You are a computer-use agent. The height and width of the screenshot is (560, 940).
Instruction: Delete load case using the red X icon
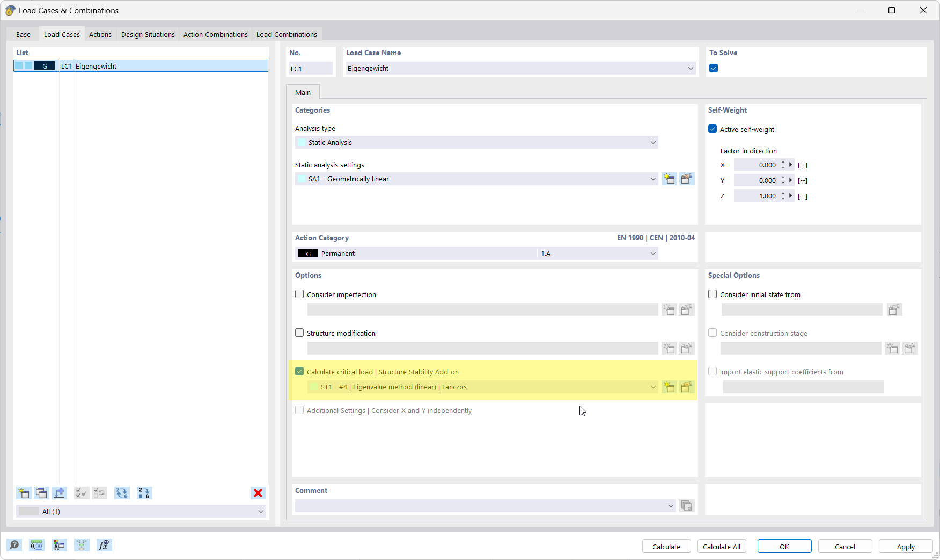click(x=258, y=493)
